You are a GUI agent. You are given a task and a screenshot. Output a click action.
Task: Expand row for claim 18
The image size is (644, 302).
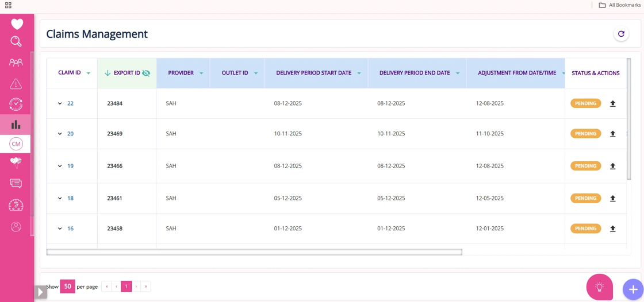pos(60,198)
